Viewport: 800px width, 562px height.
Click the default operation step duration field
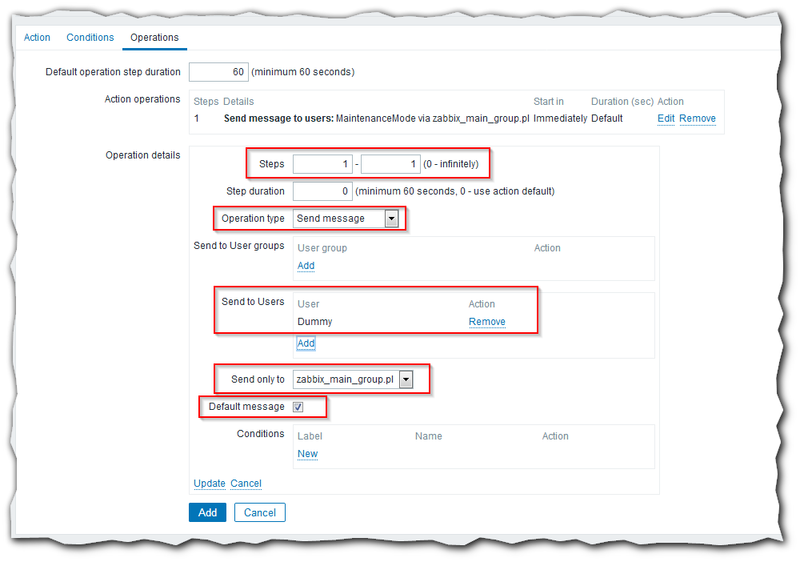click(x=218, y=72)
